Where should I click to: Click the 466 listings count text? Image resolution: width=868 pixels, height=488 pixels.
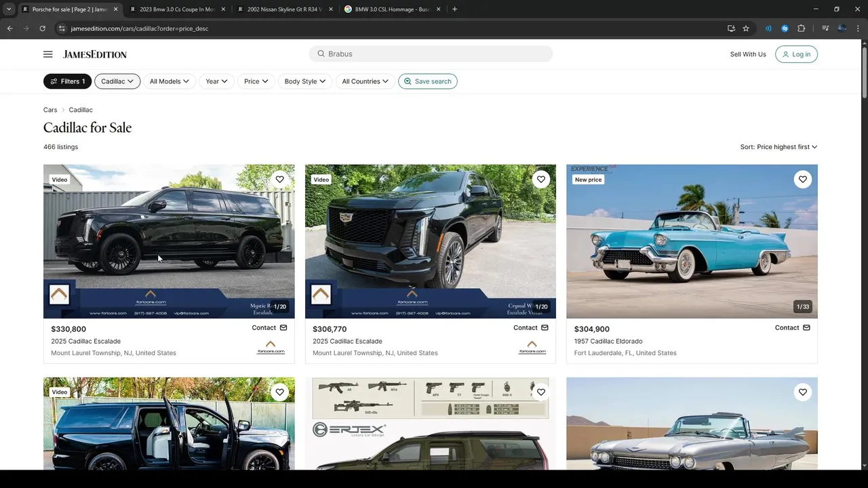(60, 147)
